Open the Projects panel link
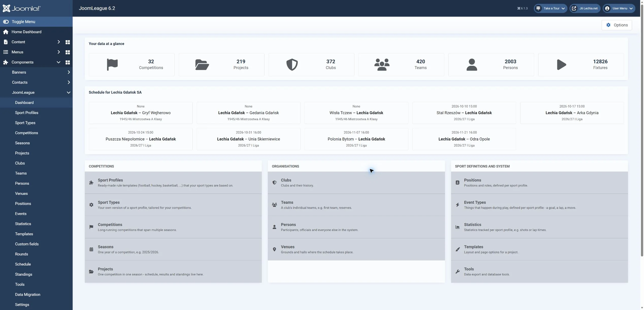The image size is (644, 310). tap(173, 271)
